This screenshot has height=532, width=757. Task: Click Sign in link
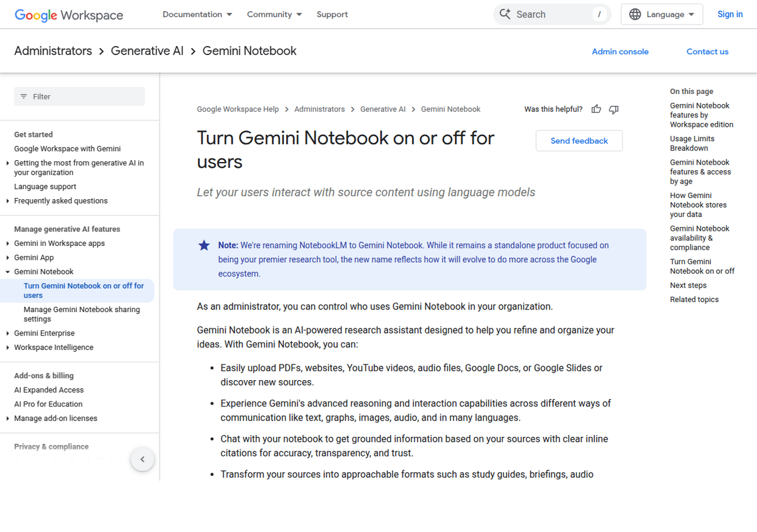click(x=730, y=14)
